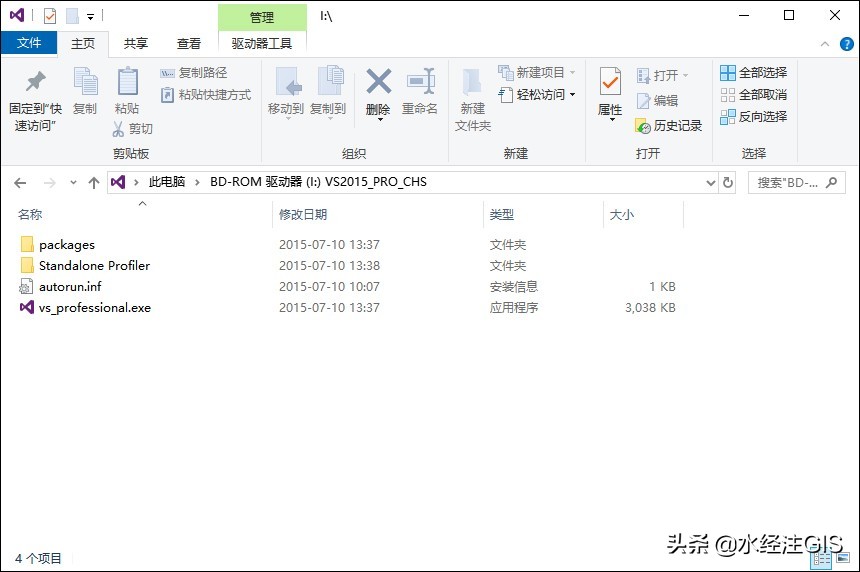
Task: Click New folder (新建文件夹) icon
Action: point(472,82)
